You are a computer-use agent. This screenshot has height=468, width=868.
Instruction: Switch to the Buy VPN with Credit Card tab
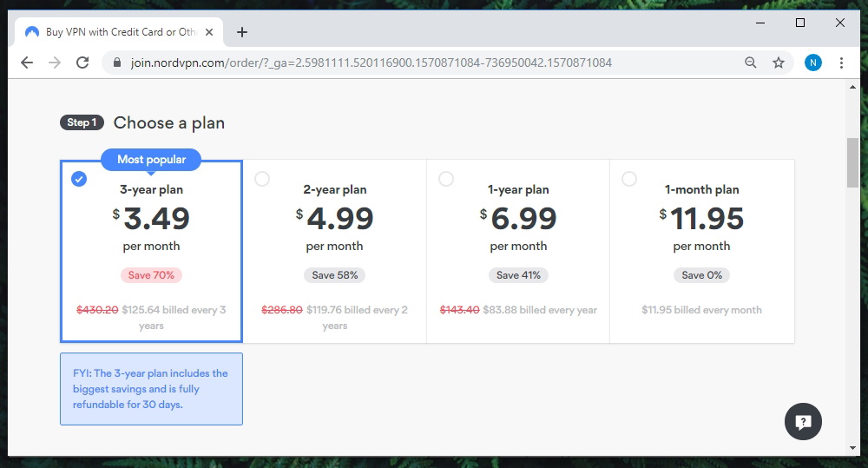click(118, 32)
